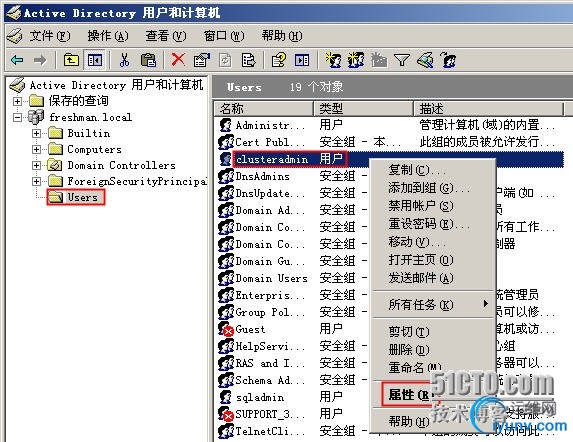Open Properties via toolbar icon
Viewport: 573px width, 442px height.
point(202,60)
